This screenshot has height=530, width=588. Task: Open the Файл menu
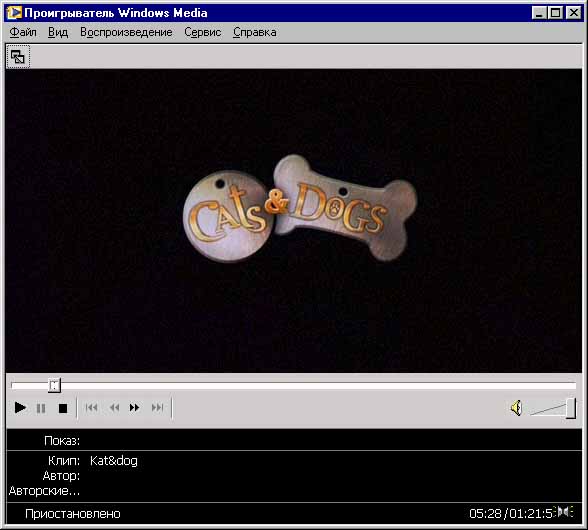point(23,32)
